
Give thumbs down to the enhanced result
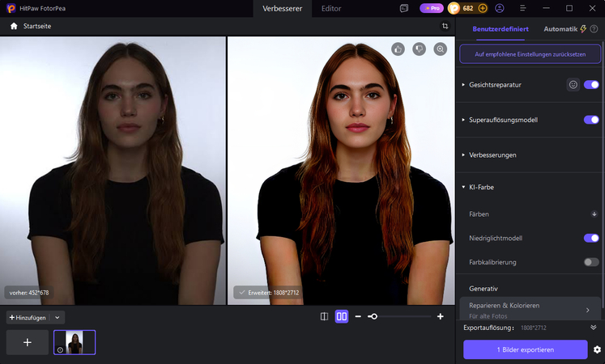pyautogui.click(x=419, y=49)
